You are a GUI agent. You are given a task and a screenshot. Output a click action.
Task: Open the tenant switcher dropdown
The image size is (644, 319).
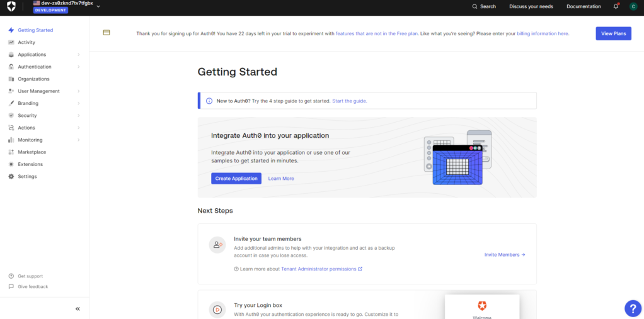98,6
